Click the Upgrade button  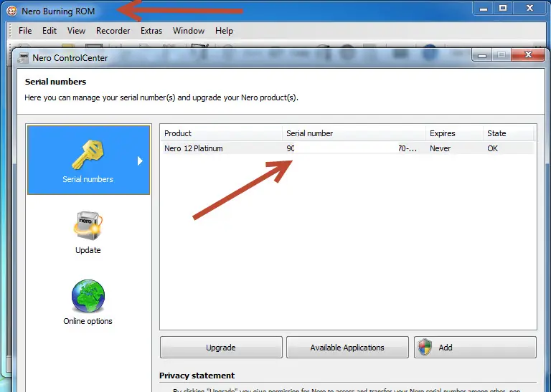(x=221, y=348)
